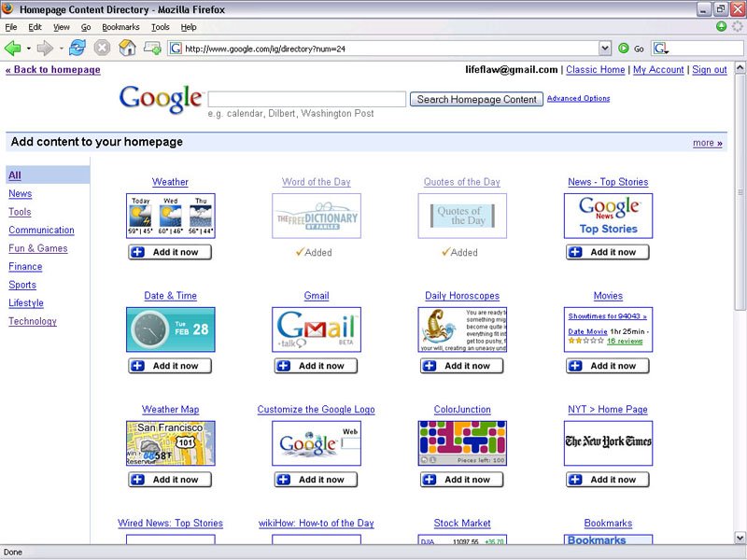Click the Search Homepage Content button
Viewport: 747px width, 560px height.
(476, 99)
